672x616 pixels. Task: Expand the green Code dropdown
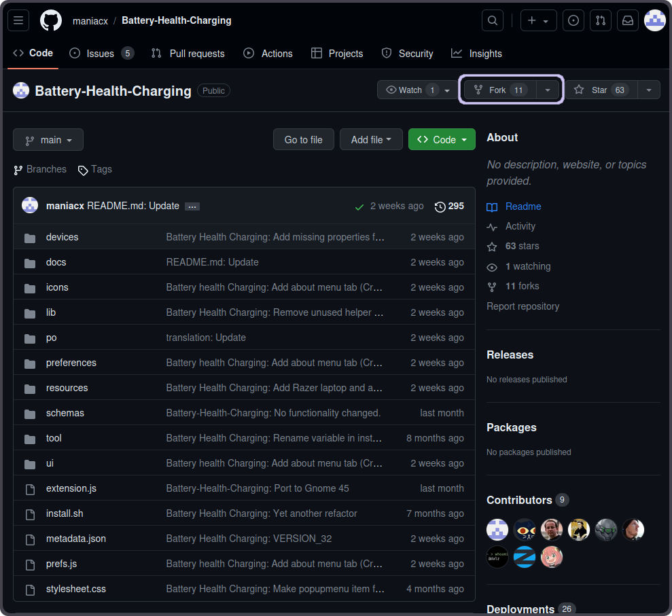(x=442, y=140)
